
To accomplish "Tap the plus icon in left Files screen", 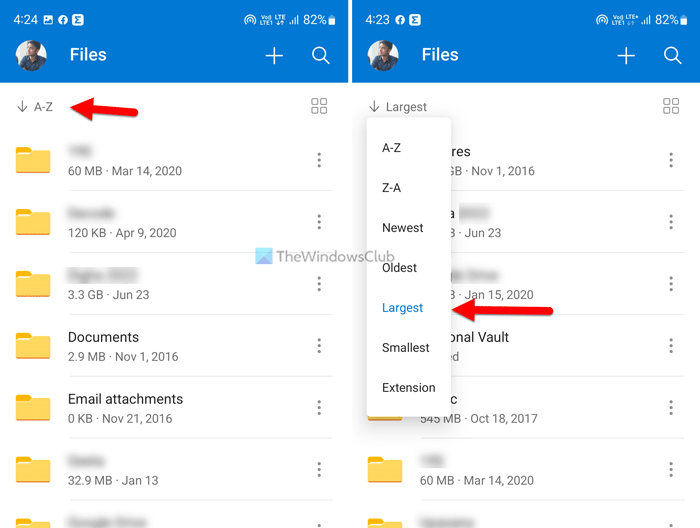I will pyautogui.click(x=274, y=56).
